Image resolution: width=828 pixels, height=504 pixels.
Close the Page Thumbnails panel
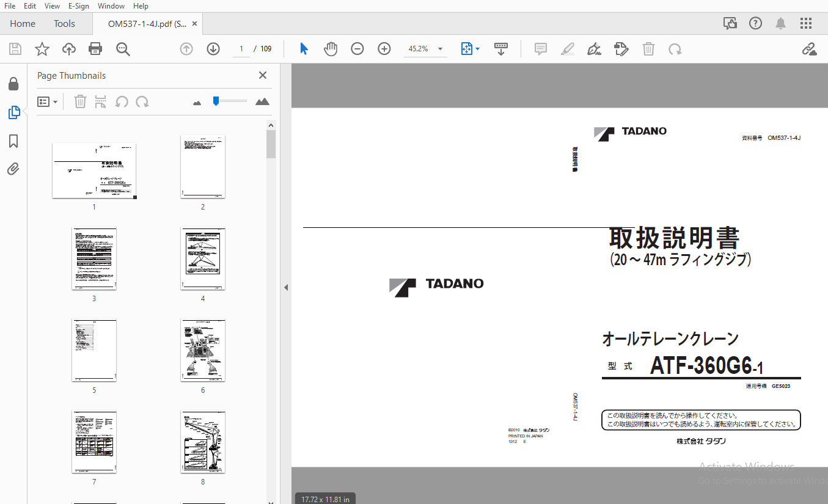263,75
